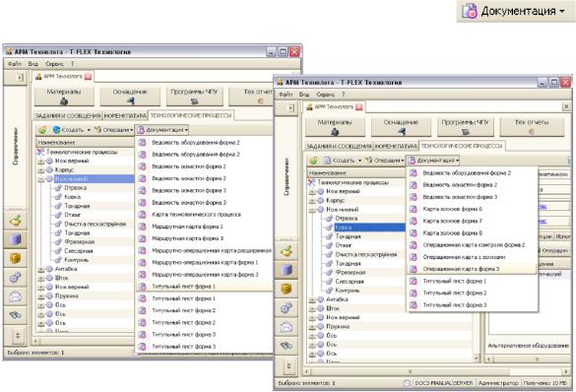Click the gears sidebar icon in the front window
Screen dimensions: 576x392
[287, 308]
